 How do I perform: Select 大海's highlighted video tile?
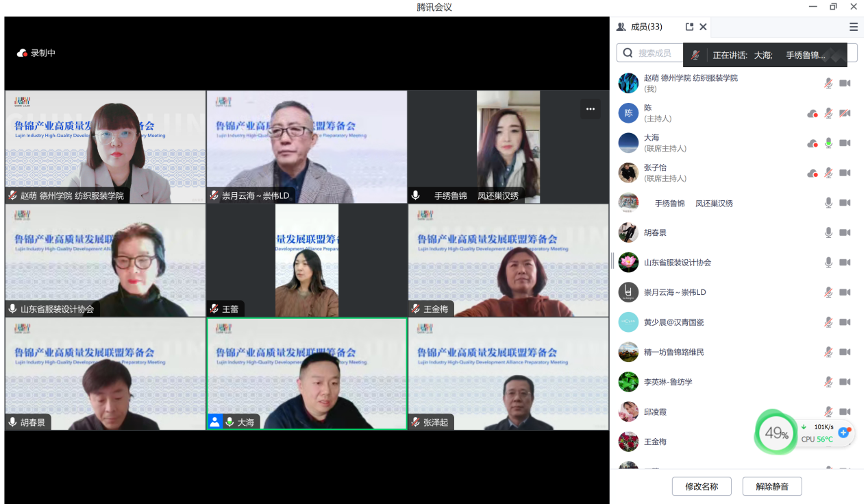point(306,374)
